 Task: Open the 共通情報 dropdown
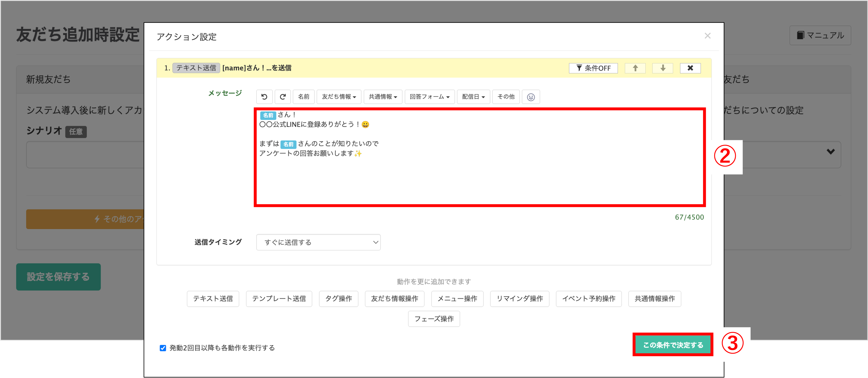[x=383, y=97]
